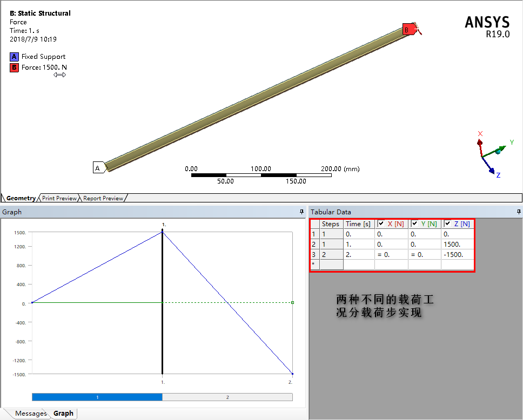The width and height of the screenshot is (523, 420).
Task: Pin the Graph panel using pin icon
Action: (302, 212)
